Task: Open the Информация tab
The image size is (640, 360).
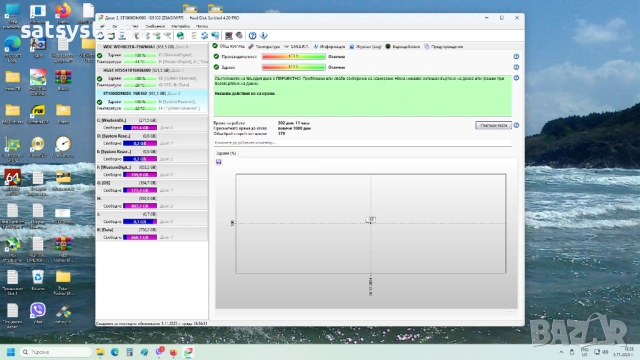Action: click(329, 47)
